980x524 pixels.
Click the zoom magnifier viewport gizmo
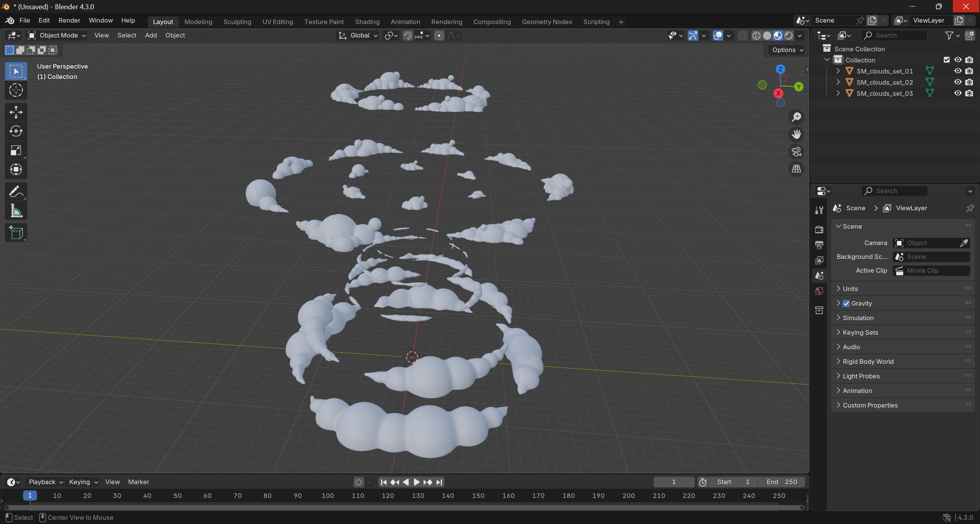797,117
